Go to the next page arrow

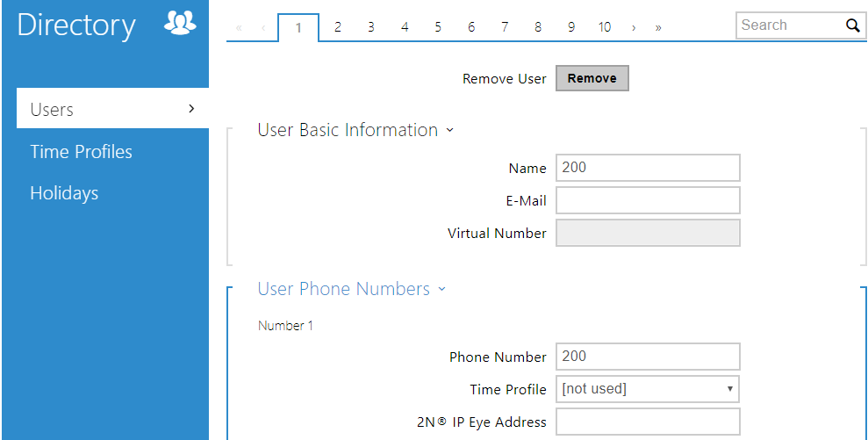point(634,28)
